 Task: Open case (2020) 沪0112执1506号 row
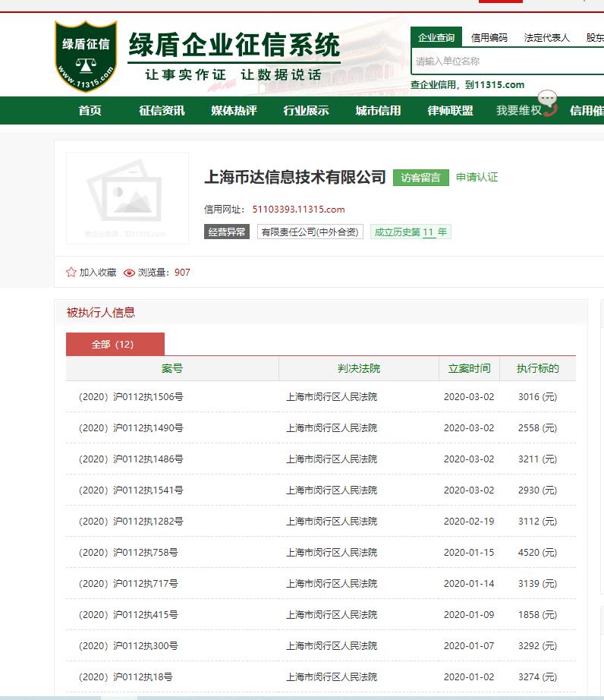[131, 396]
